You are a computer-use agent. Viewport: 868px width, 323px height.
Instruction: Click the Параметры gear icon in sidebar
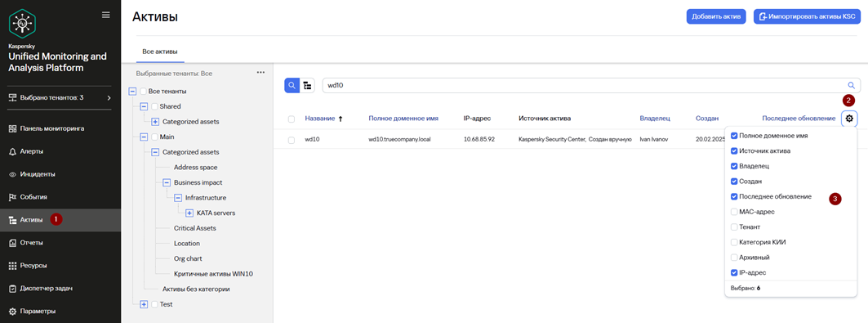13,311
